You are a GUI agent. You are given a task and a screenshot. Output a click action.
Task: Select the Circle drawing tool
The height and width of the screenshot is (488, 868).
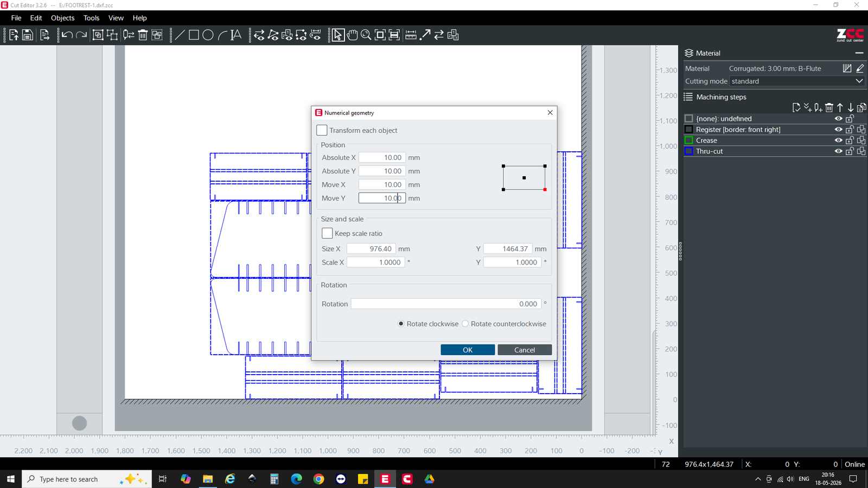pyautogui.click(x=208, y=35)
